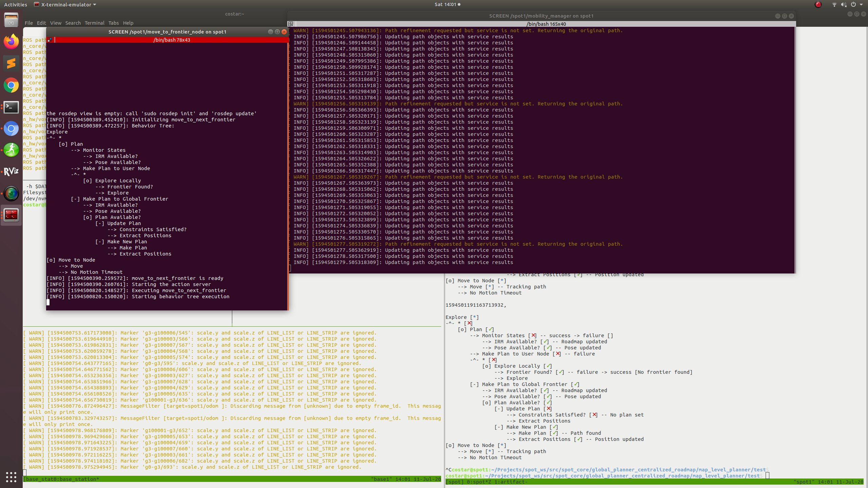
Task: Click 'Initializing move_to_next_frontier' log line
Action: point(141,120)
